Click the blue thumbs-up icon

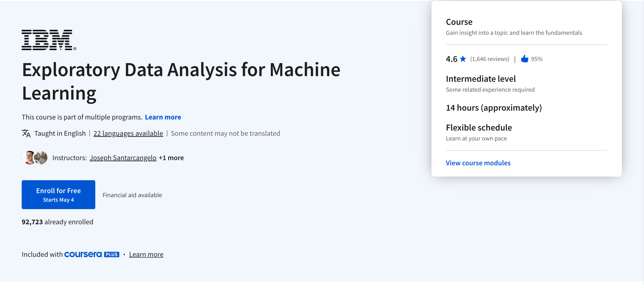[525, 59]
